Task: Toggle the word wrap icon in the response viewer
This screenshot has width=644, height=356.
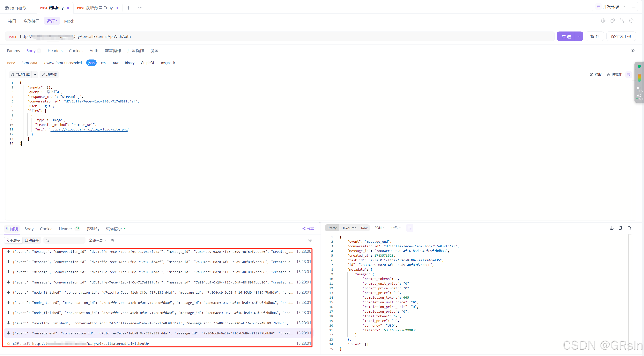Action: pos(410,228)
